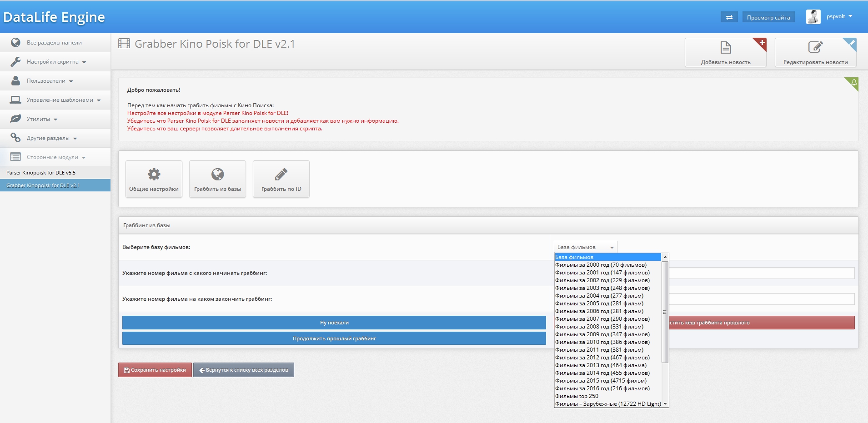Click Просмотр сайта button

(x=768, y=17)
